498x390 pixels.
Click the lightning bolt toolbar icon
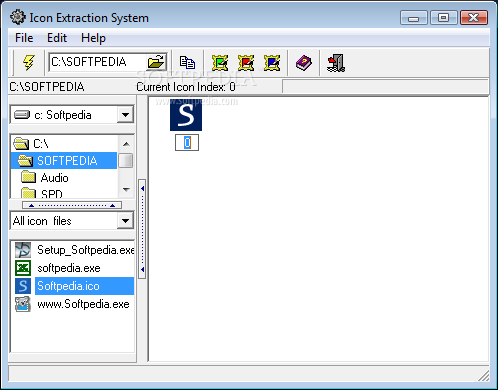(29, 62)
